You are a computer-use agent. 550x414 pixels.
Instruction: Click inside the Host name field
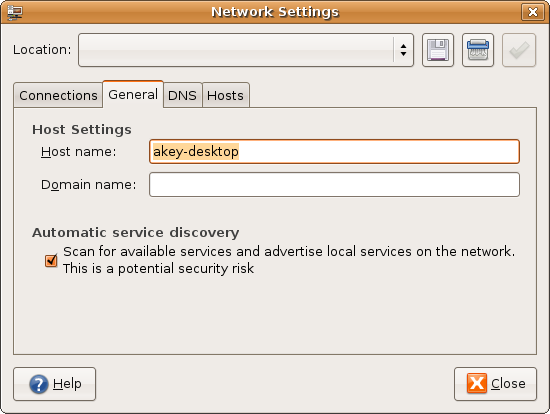coord(334,152)
